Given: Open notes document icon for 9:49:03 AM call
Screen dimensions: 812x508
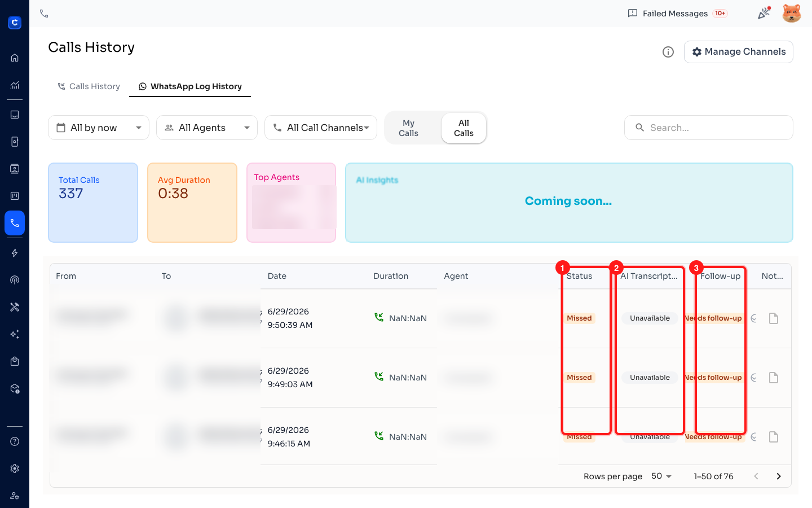Looking at the screenshot, I should 774,378.
